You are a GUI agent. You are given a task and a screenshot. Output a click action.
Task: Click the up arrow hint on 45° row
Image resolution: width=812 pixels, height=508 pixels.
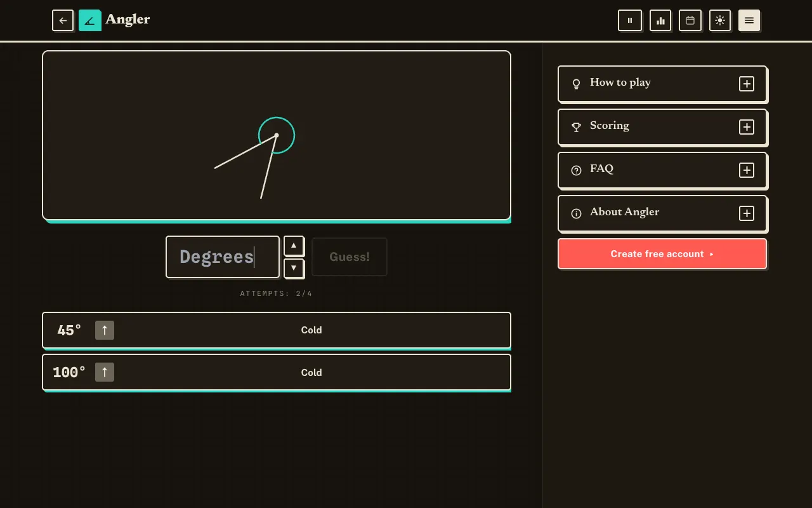click(105, 330)
